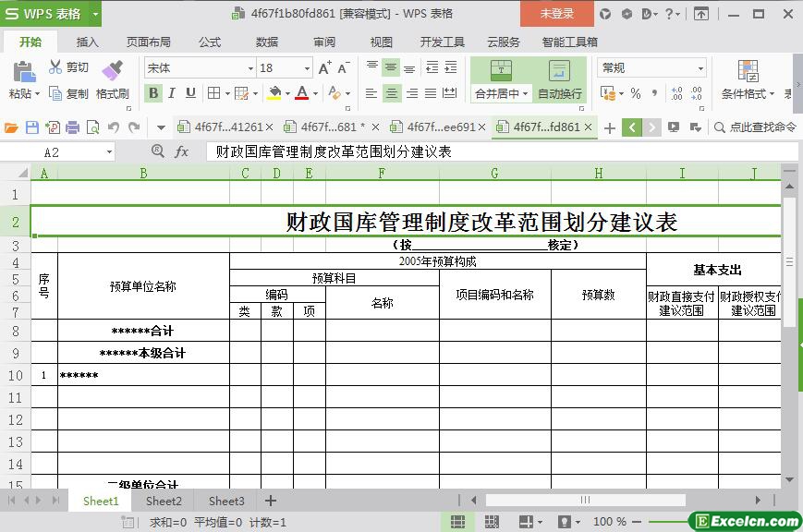Click the print icon in quick access toolbar
The image size is (803, 532).
coord(72,127)
